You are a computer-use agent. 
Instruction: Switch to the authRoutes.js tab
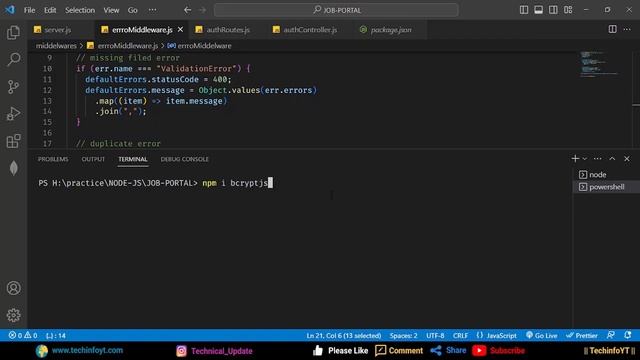click(x=228, y=29)
